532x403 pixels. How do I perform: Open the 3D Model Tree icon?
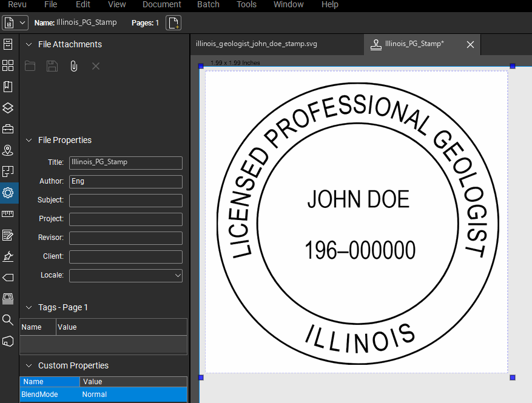coord(8,341)
